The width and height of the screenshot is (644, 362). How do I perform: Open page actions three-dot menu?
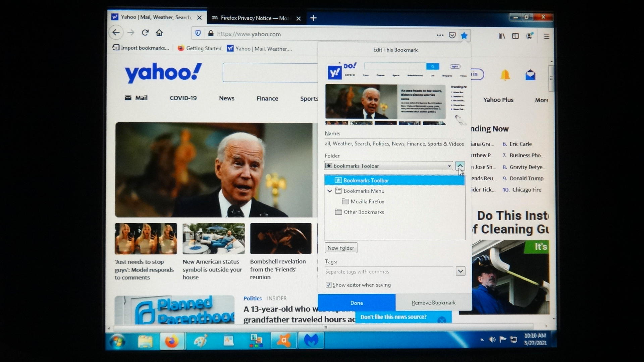pyautogui.click(x=440, y=35)
